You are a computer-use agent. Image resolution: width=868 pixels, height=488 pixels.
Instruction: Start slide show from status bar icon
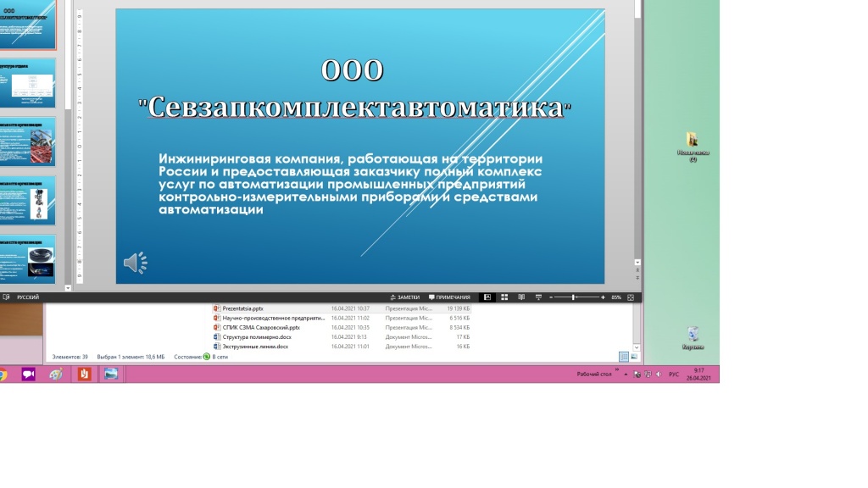(538, 297)
